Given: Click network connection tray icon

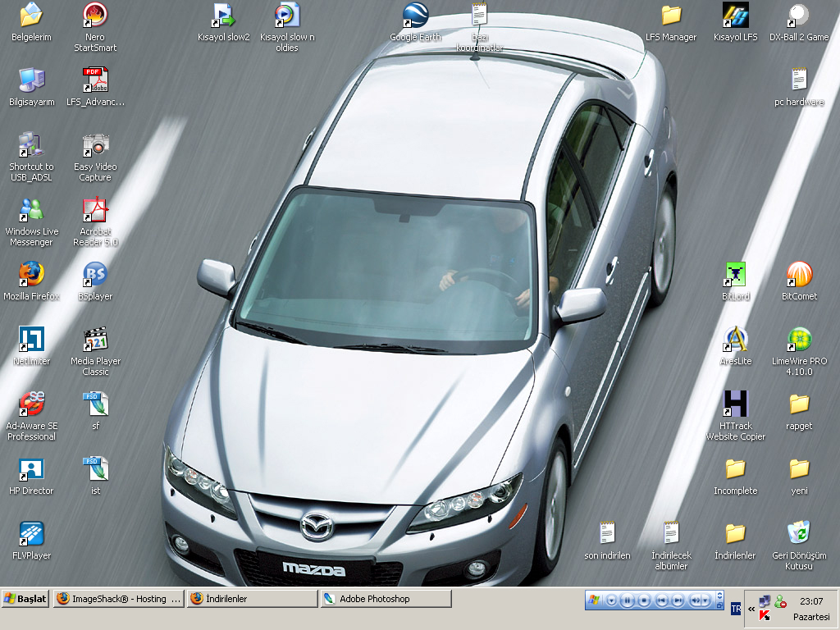Looking at the screenshot, I should coord(765,601).
